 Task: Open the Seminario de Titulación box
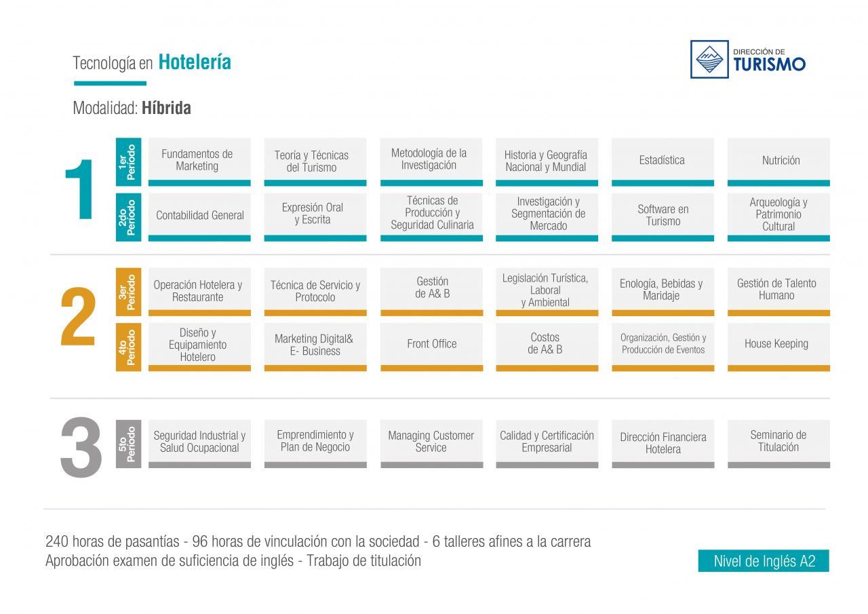tap(778, 442)
